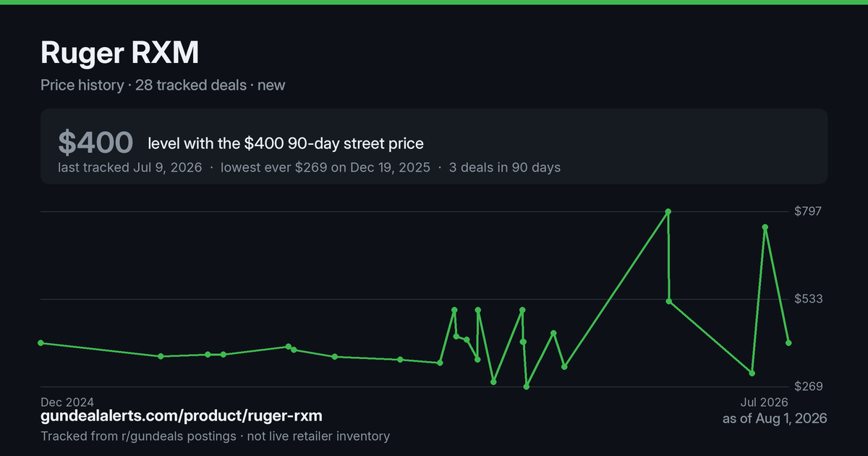The width and height of the screenshot is (868, 456).
Task: Click the Jul 2026 x-axis label
Action: pyautogui.click(x=764, y=402)
